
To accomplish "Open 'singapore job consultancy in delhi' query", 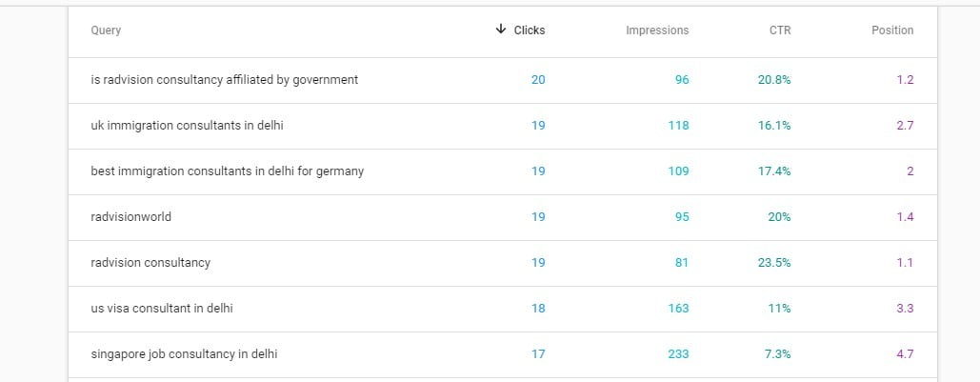I will [185, 354].
